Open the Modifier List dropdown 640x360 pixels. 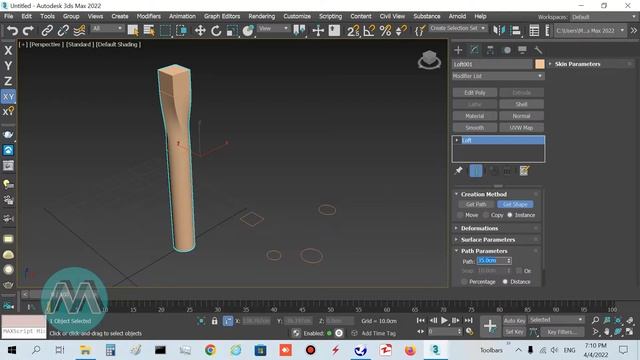pyautogui.click(x=498, y=76)
